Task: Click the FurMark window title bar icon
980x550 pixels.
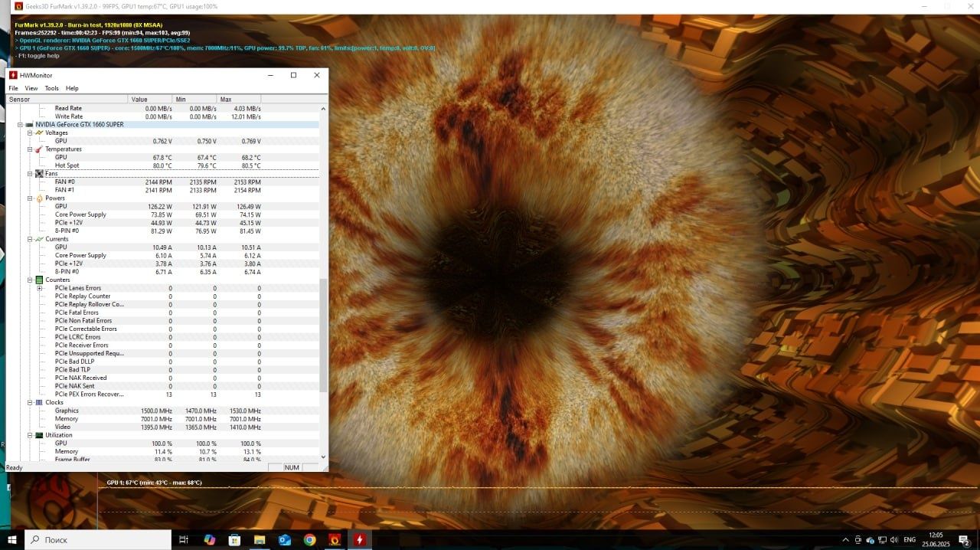Action: (x=19, y=6)
